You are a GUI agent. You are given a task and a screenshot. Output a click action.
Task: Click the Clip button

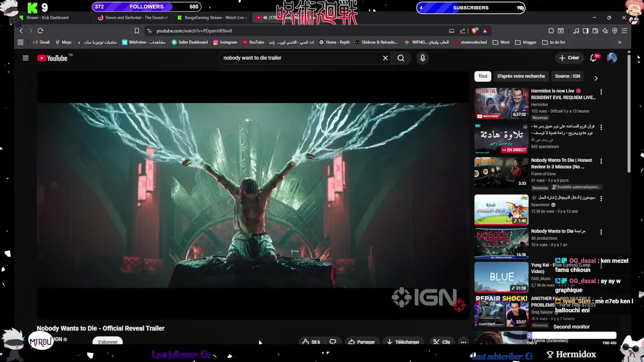pos(442,342)
